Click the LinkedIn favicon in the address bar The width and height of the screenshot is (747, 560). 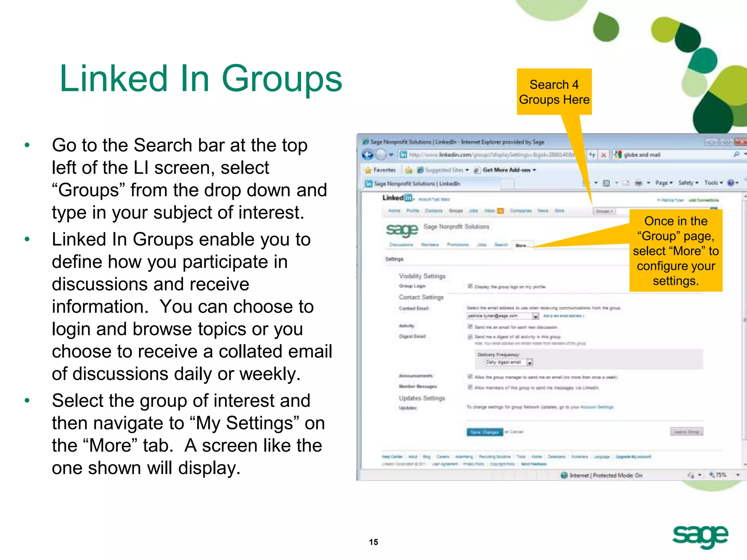(403, 155)
